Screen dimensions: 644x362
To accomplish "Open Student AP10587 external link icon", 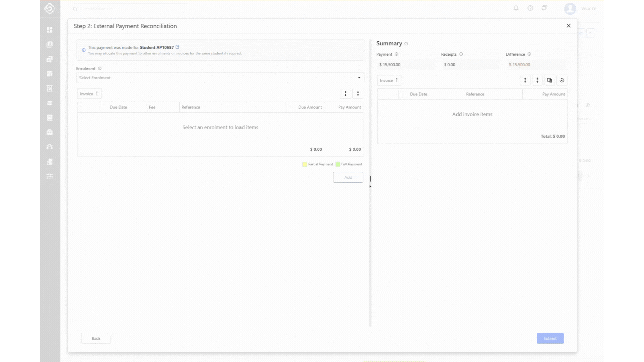I will pyautogui.click(x=177, y=47).
